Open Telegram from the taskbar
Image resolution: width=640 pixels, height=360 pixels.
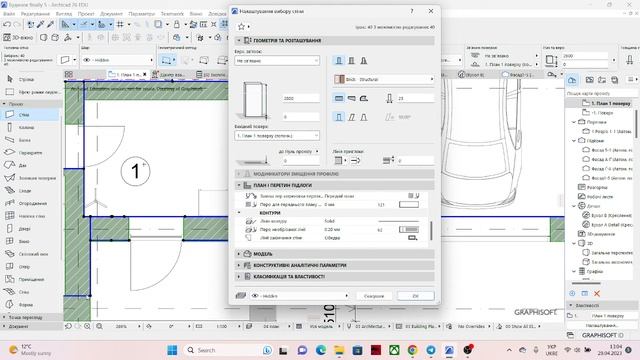pyautogui.click(x=431, y=350)
